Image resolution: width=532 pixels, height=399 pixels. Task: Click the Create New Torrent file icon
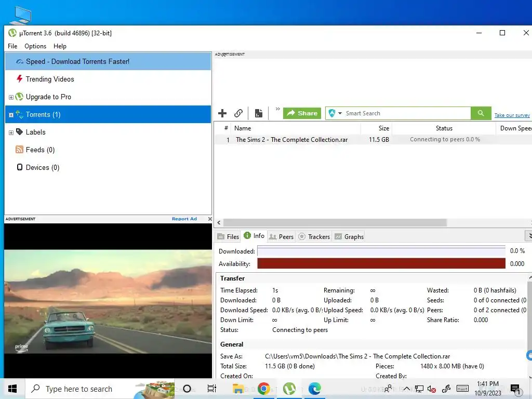point(259,113)
